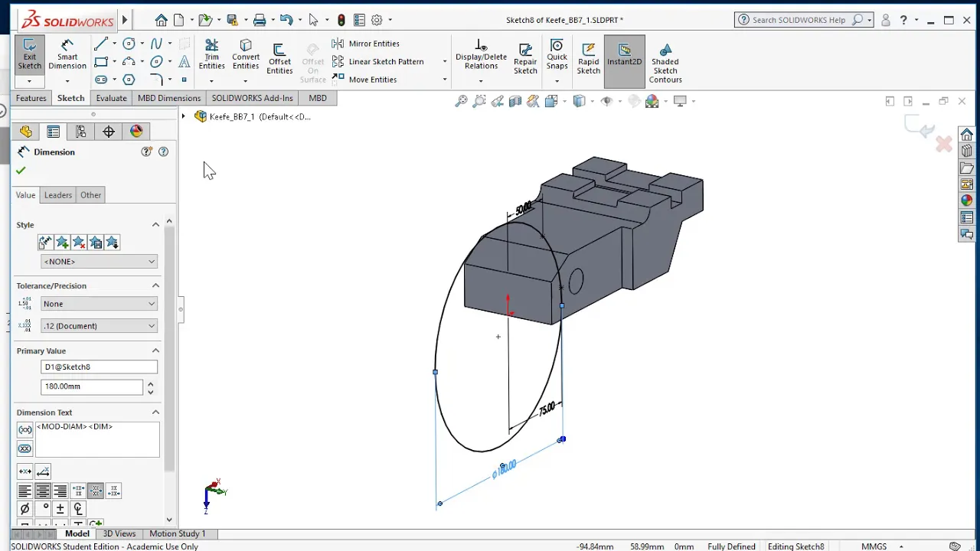
Task: Select the Polygon sketch tool
Action: pos(129,80)
